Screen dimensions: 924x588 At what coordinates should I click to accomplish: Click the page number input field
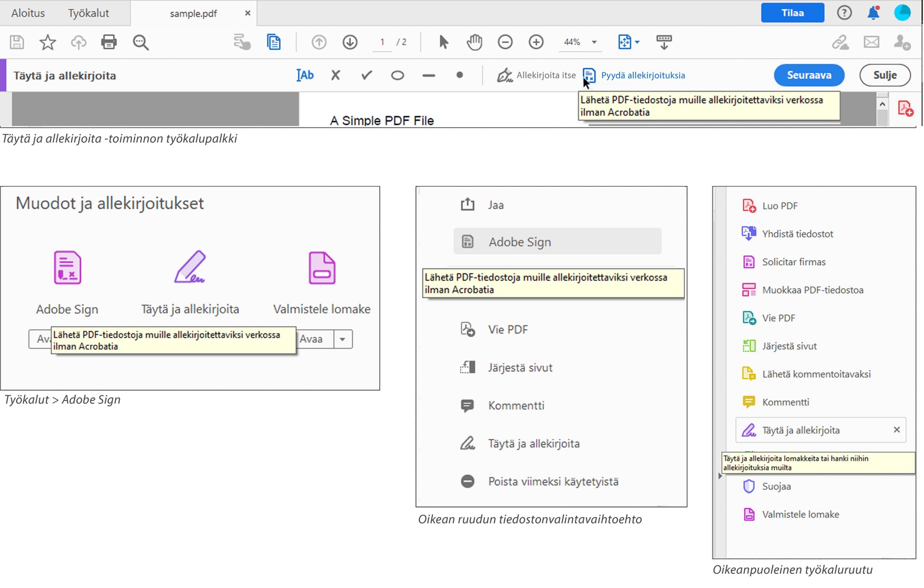coord(382,42)
